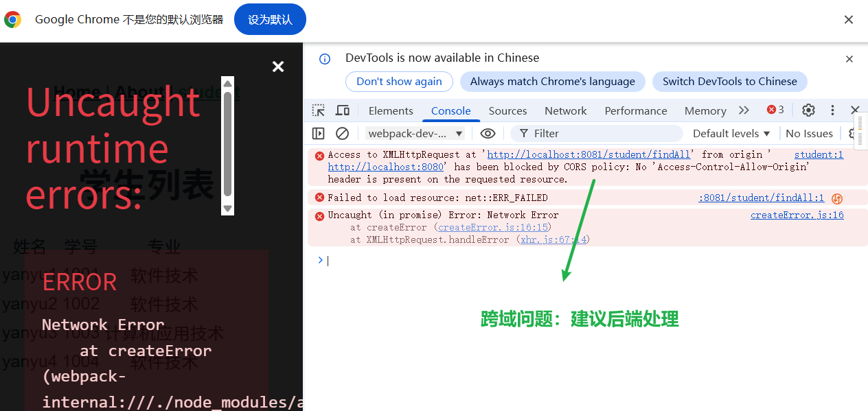Open the student:1 source link
Image resolution: width=868 pixels, height=411 pixels.
pos(819,154)
